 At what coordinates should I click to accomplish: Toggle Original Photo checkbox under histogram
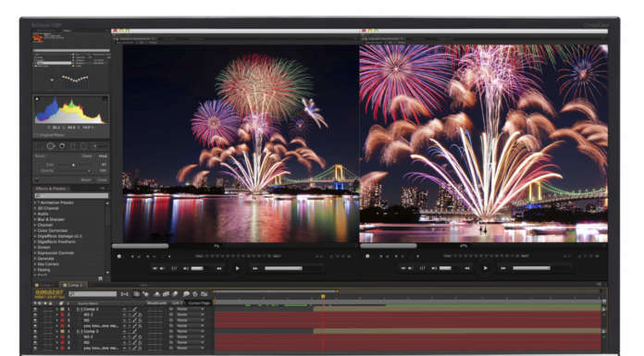(x=36, y=135)
